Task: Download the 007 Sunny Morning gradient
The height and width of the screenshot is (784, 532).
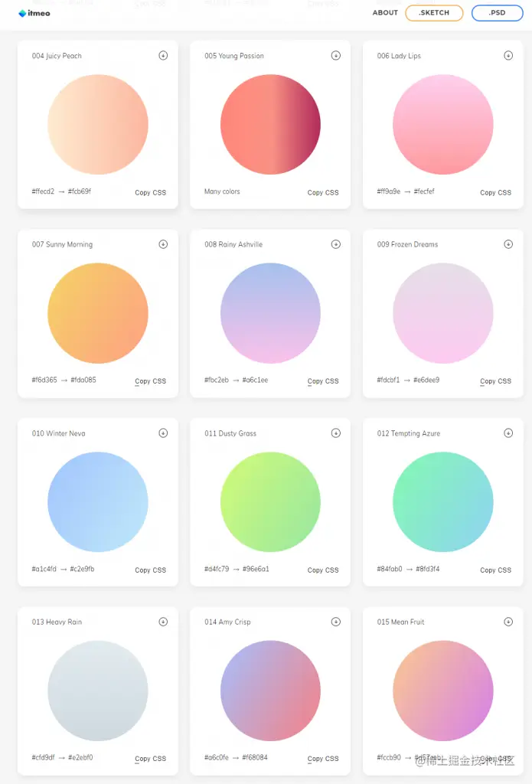Action: pos(163,244)
